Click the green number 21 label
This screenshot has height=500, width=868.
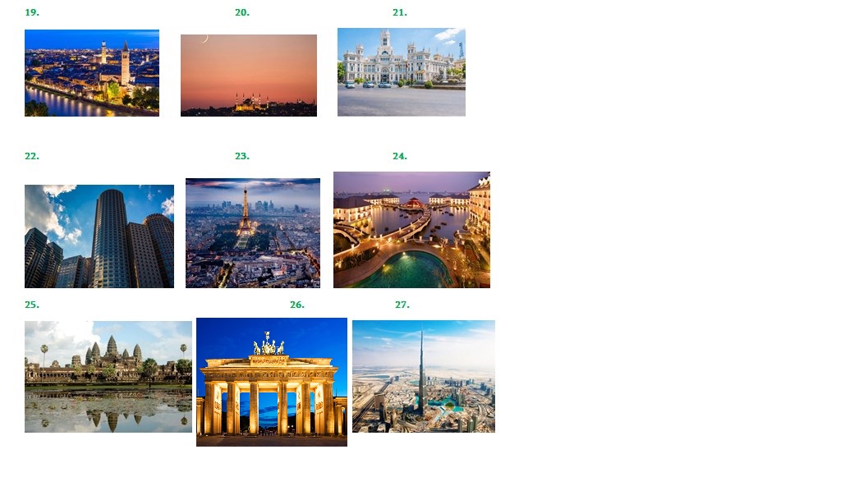pyautogui.click(x=400, y=12)
